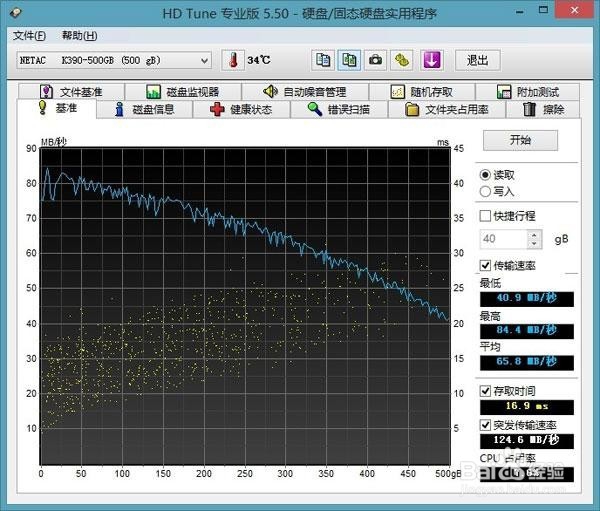Switch to the 附加测试 tab

pos(528,92)
